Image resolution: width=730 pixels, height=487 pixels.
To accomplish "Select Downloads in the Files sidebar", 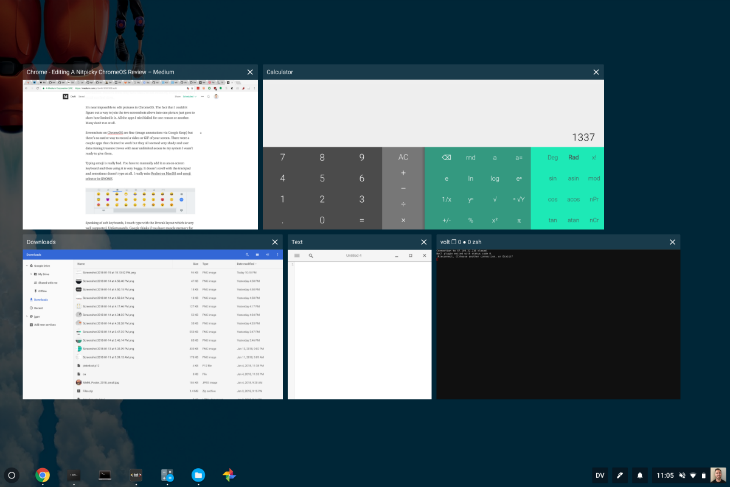I will click(40, 299).
